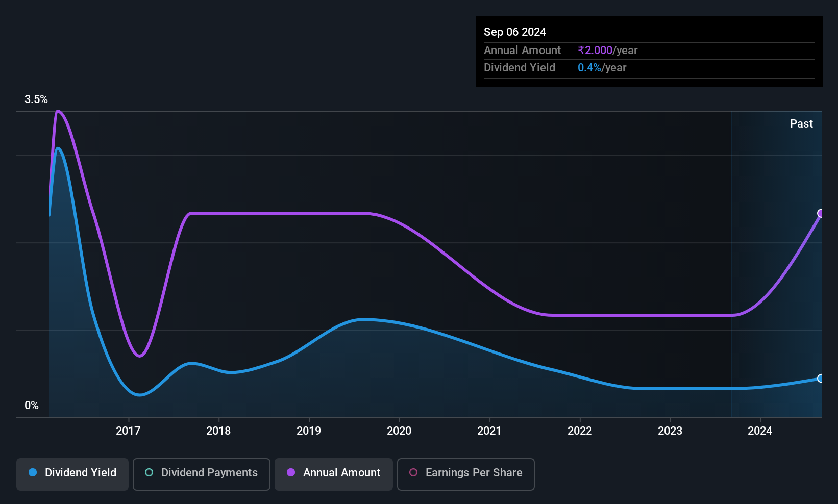This screenshot has width=838, height=504.
Task: Click the purple endpoint marker on chart
Action: click(821, 213)
